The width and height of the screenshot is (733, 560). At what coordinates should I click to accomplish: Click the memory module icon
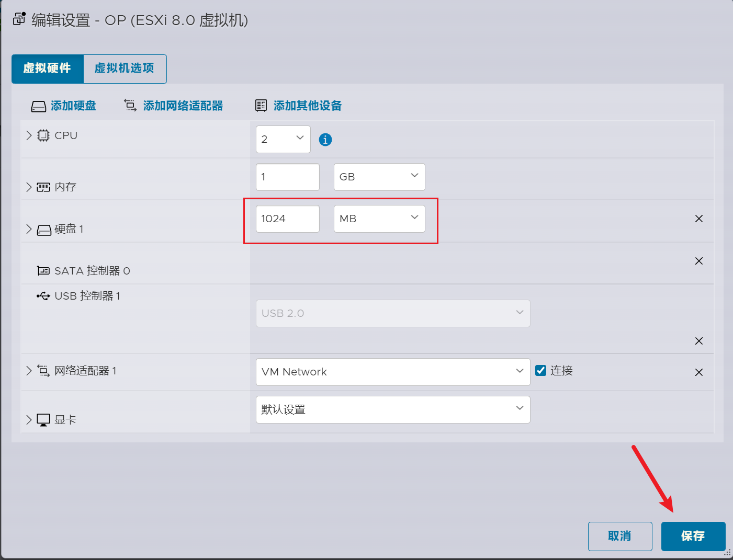43,187
